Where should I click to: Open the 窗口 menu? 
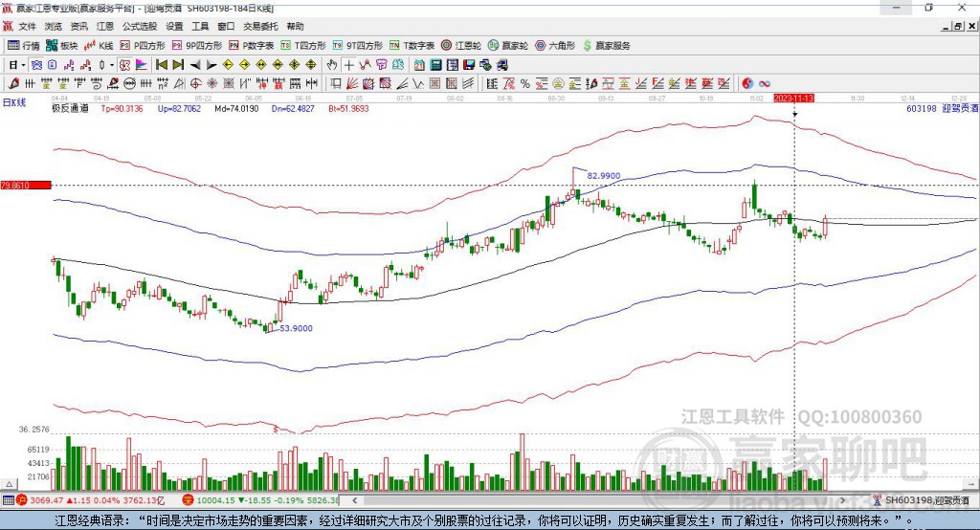226,26
